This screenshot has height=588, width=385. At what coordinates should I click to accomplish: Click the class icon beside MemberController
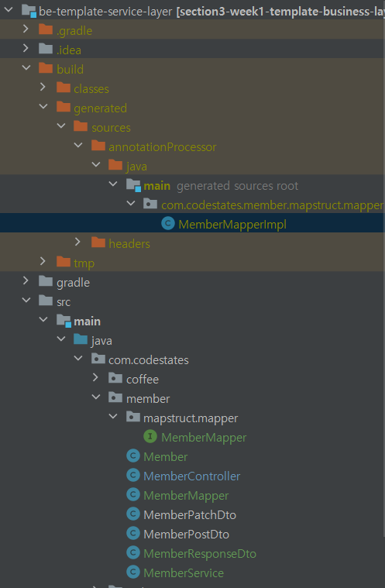coord(133,476)
